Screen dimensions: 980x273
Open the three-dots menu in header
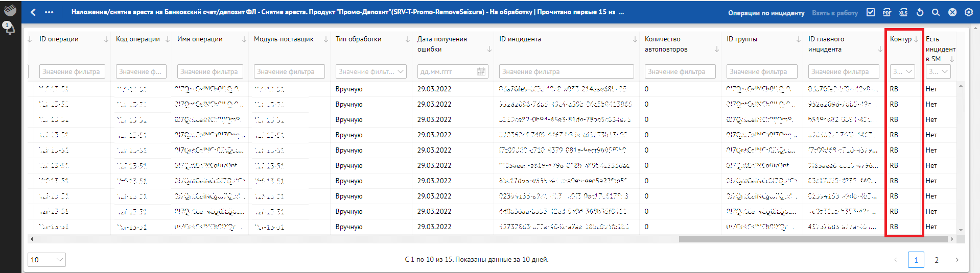[49, 12]
